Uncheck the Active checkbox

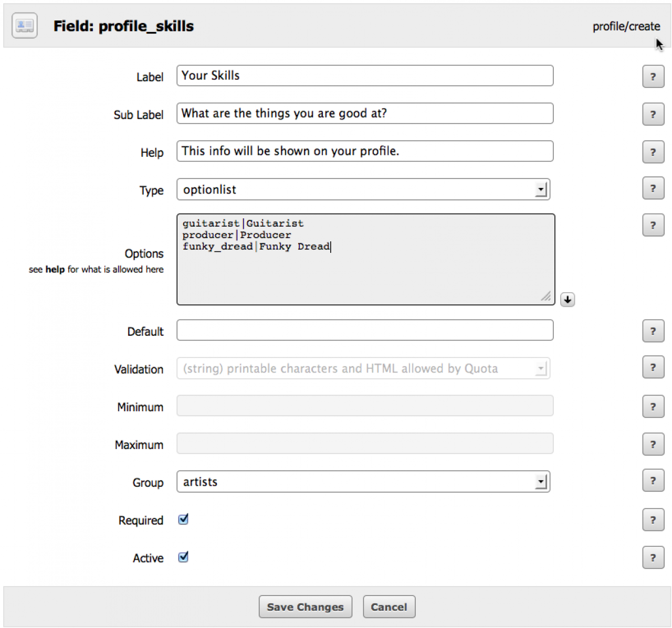183,557
